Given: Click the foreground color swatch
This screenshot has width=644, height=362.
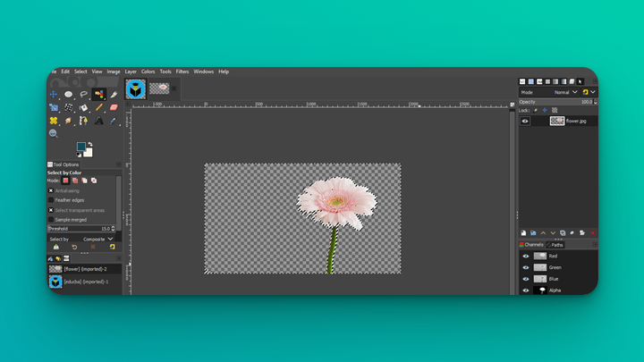Looking at the screenshot, I should click(80, 147).
